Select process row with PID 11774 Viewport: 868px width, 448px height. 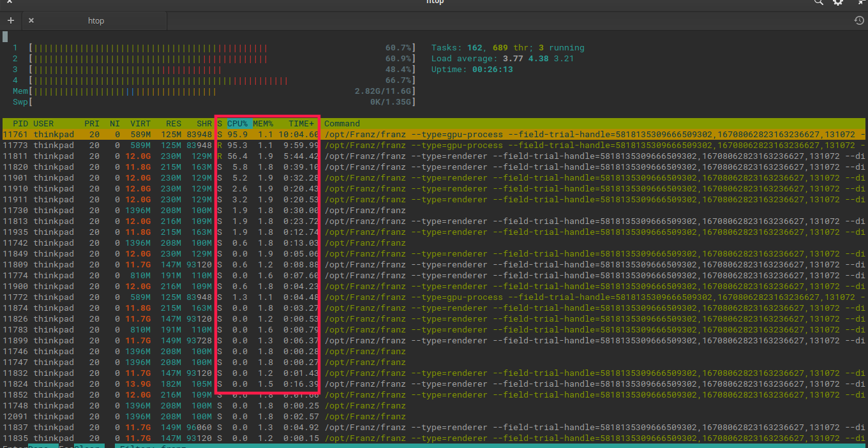pos(434,276)
